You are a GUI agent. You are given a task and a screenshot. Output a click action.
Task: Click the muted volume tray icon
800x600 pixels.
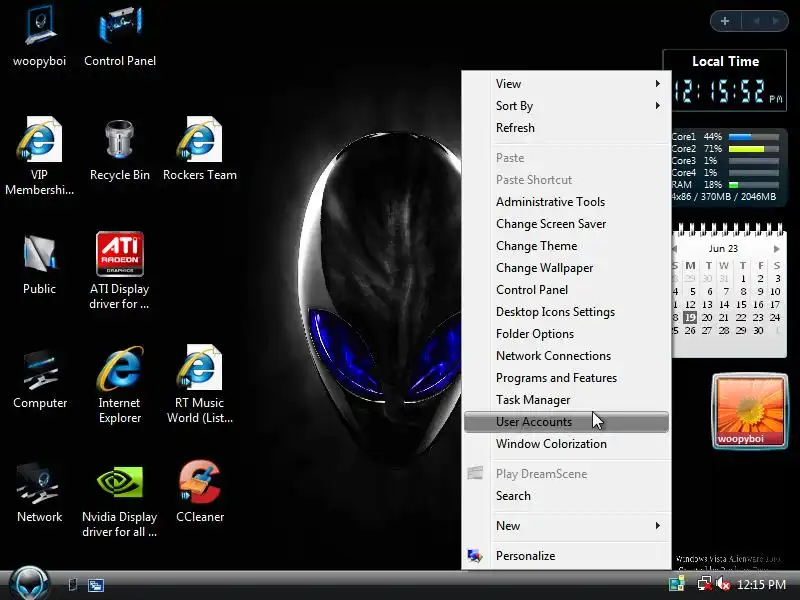tap(722, 584)
